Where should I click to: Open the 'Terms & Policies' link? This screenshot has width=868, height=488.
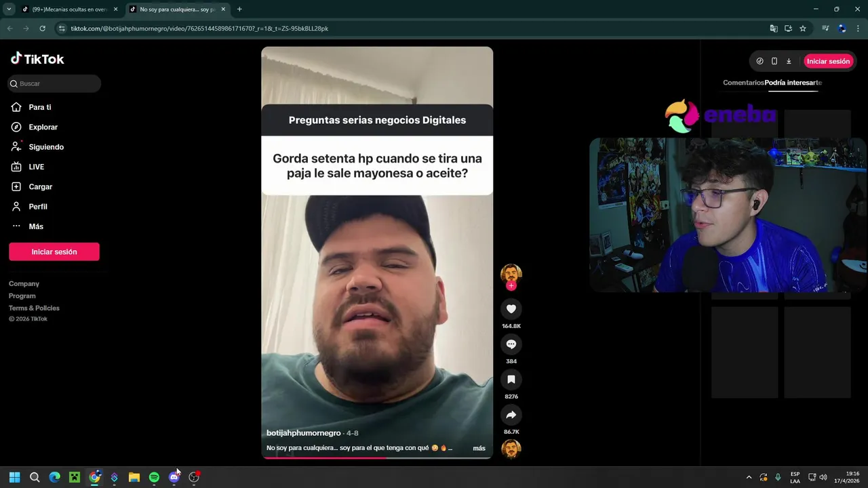coord(34,308)
